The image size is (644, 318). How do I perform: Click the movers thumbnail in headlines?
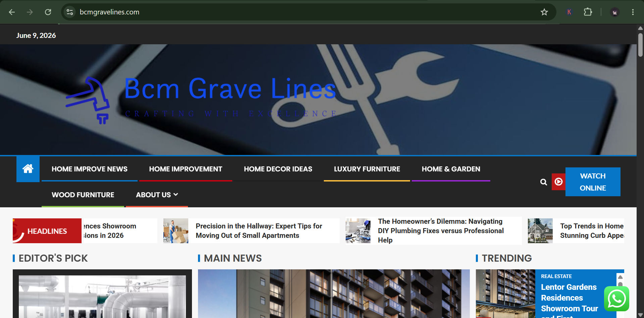pyautogui.click(x=176, y=231)
